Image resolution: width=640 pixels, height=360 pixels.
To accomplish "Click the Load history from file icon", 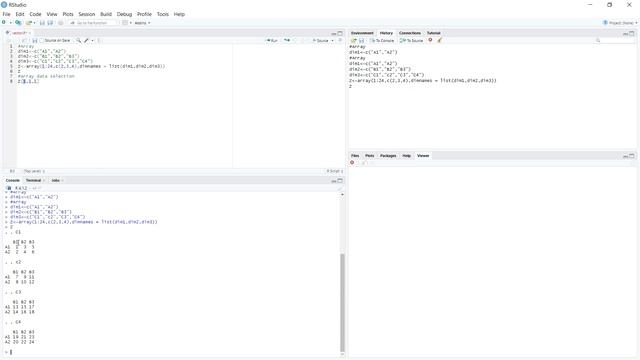I will (354, 40).
